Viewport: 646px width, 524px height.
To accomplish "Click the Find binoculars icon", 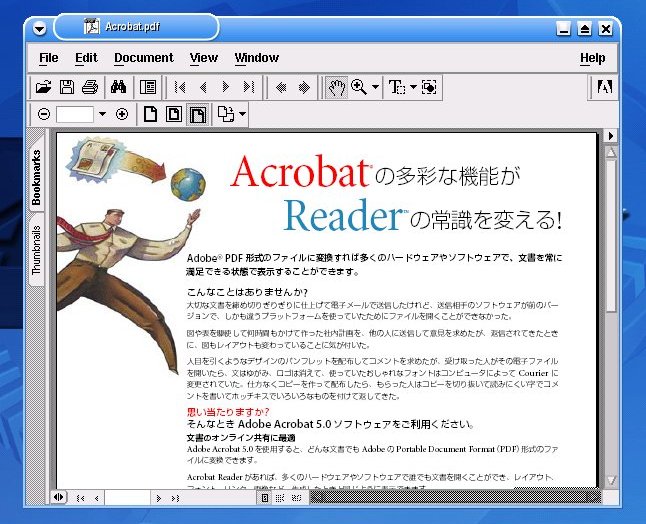I will pos(118,87).
